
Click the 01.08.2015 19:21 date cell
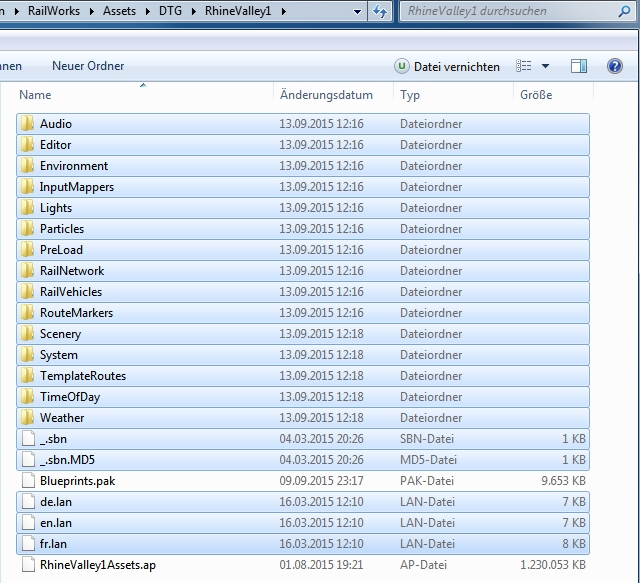(x=321, y=565)
